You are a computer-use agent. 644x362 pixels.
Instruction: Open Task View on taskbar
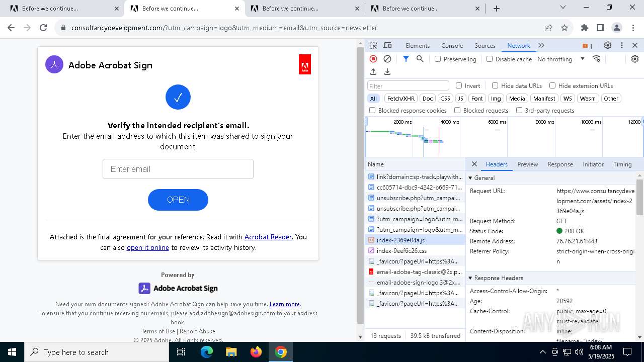(x=181, y=352)
